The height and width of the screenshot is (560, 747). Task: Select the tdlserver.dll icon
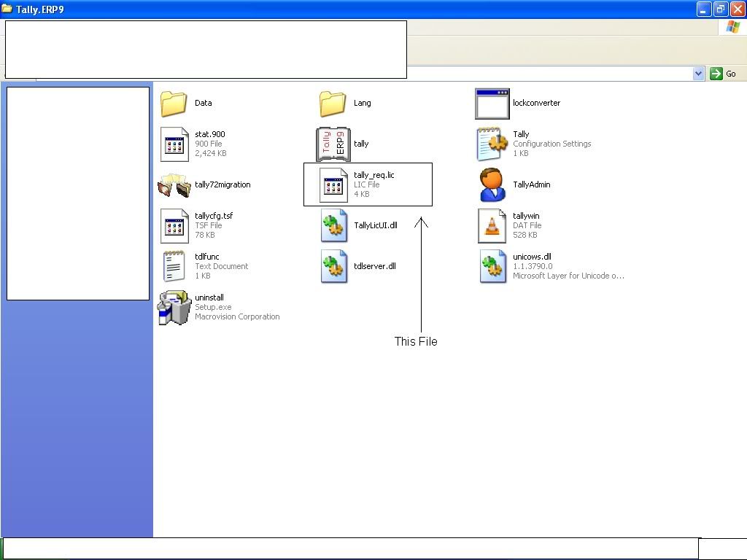pos(333,267)
